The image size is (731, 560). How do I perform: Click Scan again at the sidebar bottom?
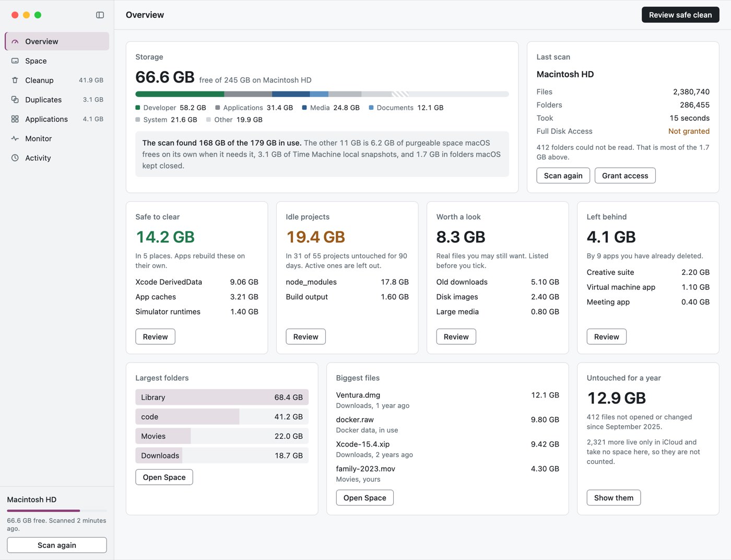[x=57, y=545]
